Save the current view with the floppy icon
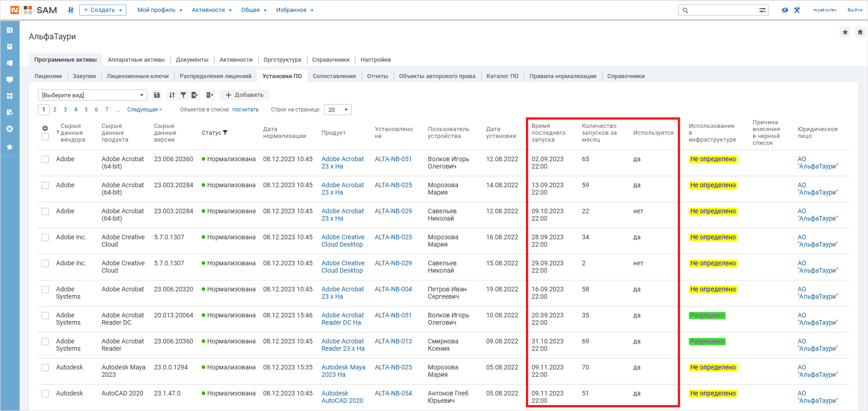 pyautogui.click(x=157, y=95)
